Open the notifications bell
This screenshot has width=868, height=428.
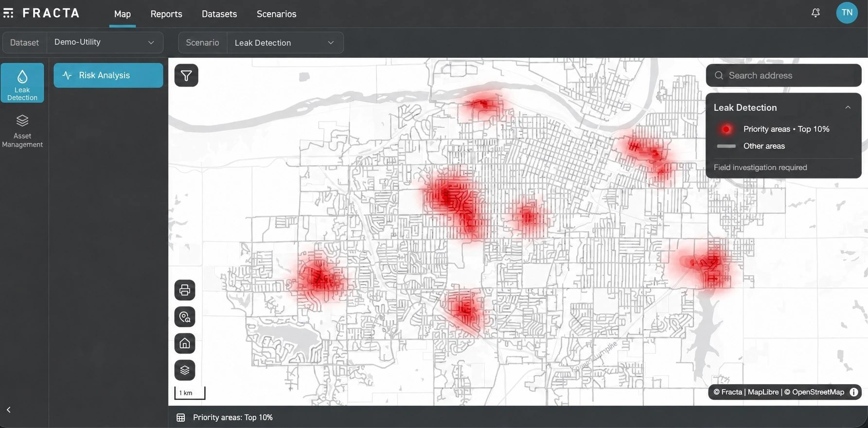(x=815, y=13)
